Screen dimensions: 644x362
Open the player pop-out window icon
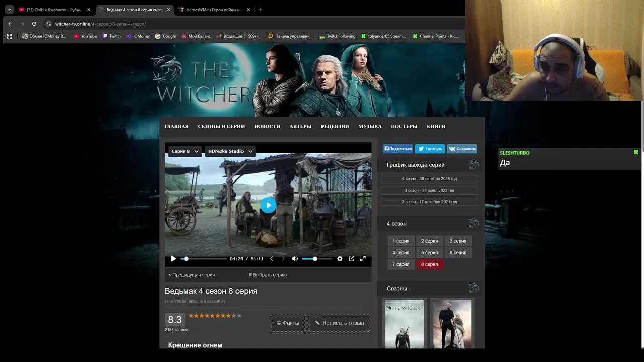pos(351,259)
